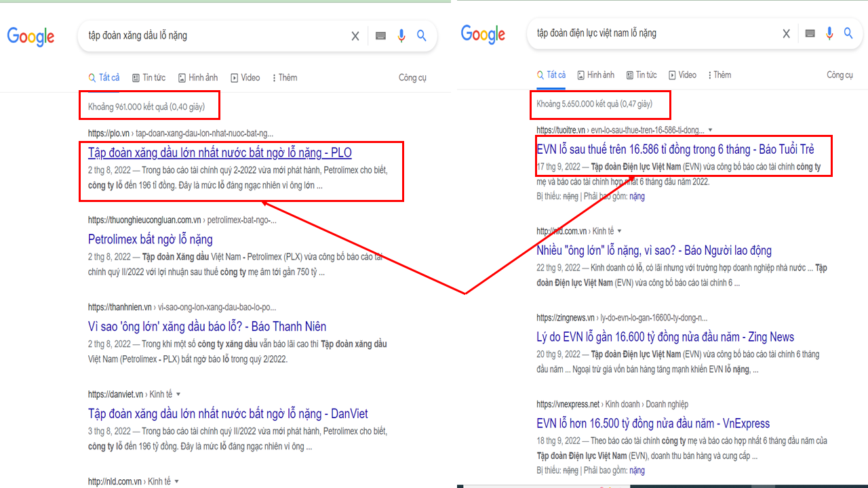This screenshot has height=488, width=868.
Task: Clear the 'tập đoàn xăng dầu lỗ nặng' query
Action: pos(355,37)
